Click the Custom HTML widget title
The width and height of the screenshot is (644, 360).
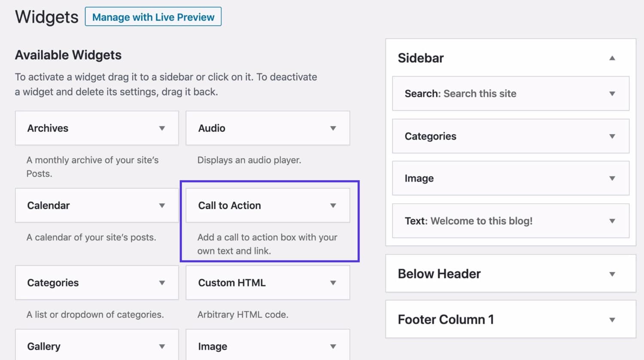[232, 283]
